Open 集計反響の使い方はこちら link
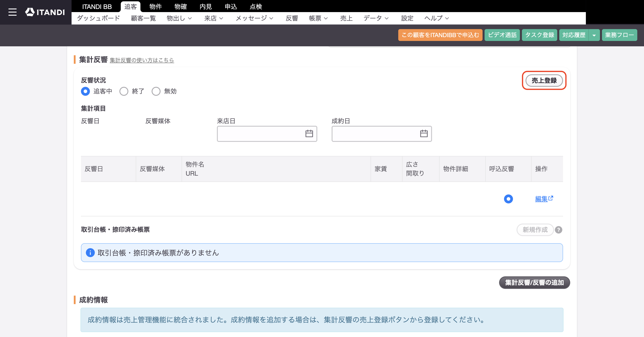Screen dimensions: 644x337 pos(142,60)
